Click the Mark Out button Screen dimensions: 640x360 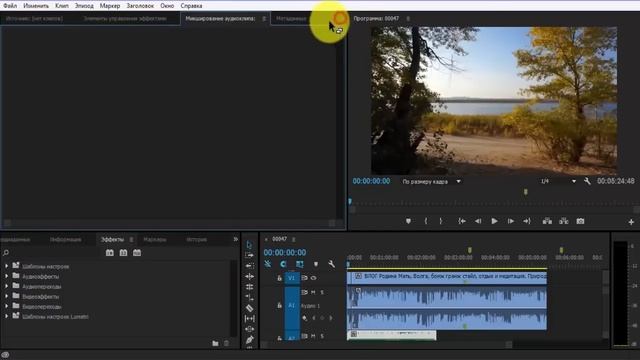point(441,221)
